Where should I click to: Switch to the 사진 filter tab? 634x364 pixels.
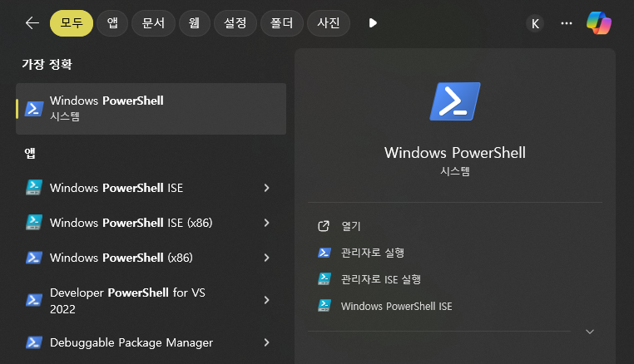click(x=329, y=23)
